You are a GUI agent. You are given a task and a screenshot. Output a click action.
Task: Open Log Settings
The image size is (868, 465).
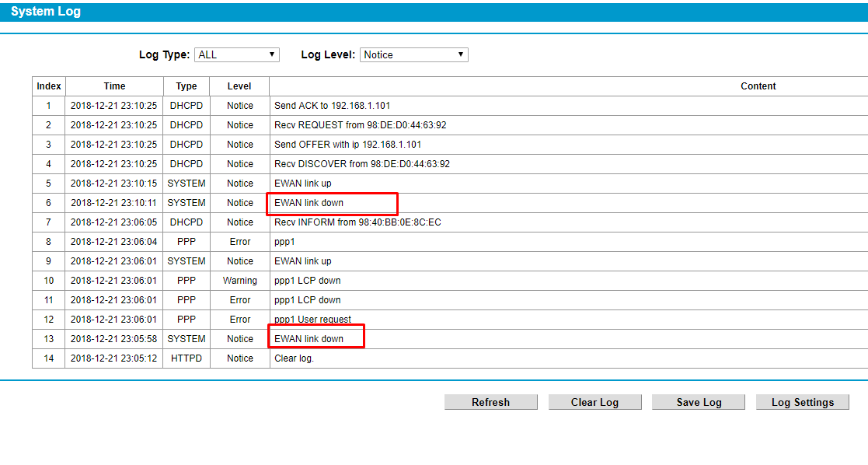(802, 402)
